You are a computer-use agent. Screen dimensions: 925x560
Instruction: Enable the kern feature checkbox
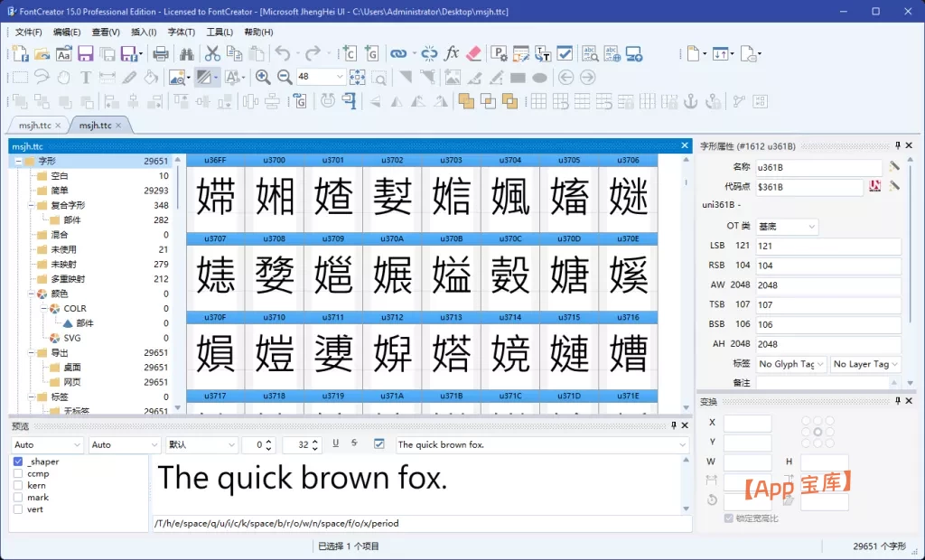18,485
